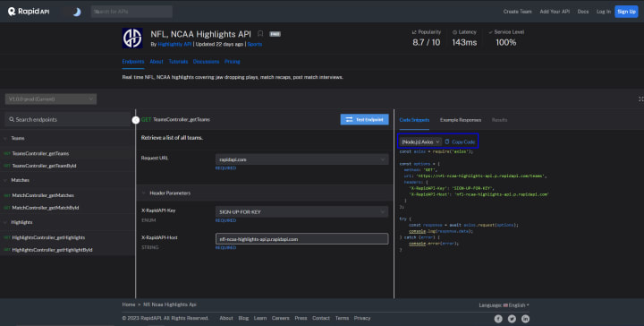Open the footer Press link
Image resolution: width=644 pixels, height=326 pixels.
coord(301,318)
